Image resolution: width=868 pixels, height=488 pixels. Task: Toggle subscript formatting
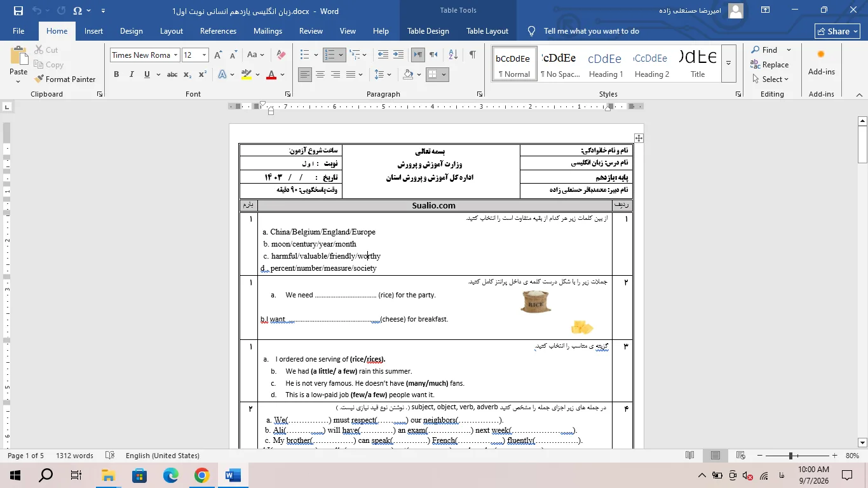[187, 74]
